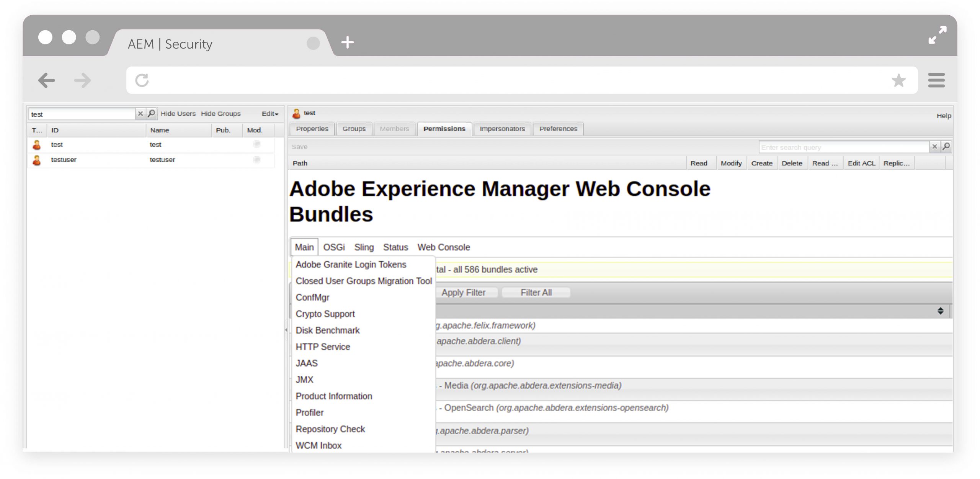Open HTTP Service from the menu

tap(323, 347)
